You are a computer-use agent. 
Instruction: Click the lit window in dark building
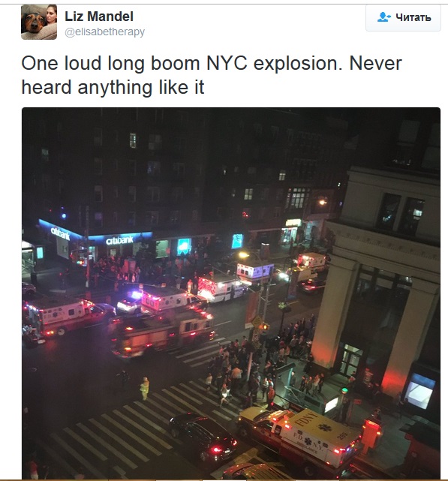coord(133,140)
